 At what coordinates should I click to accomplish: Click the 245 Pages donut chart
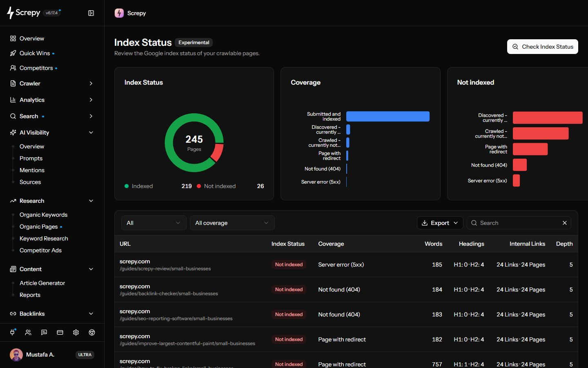194,143
